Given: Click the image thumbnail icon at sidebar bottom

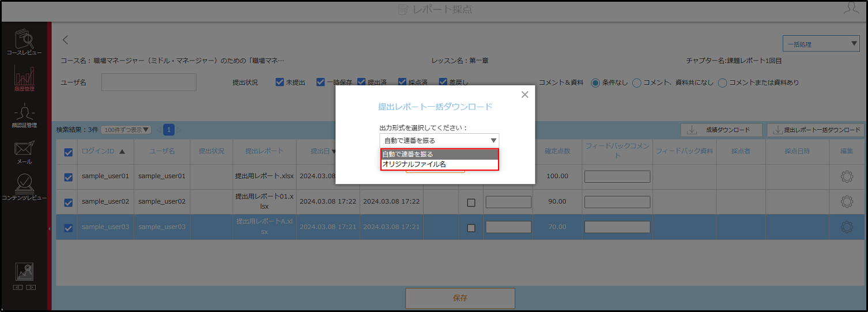Looking at the screenshot, I should 25,272.
